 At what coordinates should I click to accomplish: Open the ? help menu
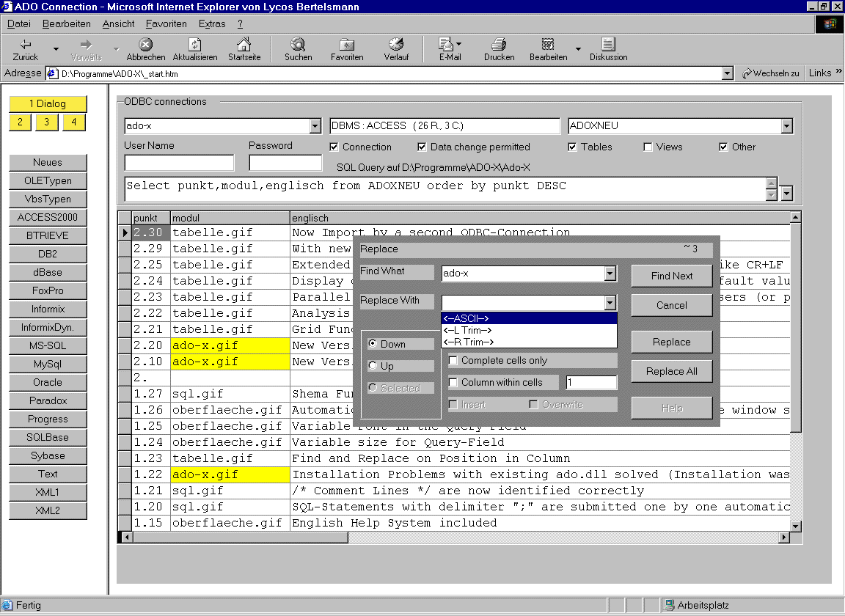240,24
